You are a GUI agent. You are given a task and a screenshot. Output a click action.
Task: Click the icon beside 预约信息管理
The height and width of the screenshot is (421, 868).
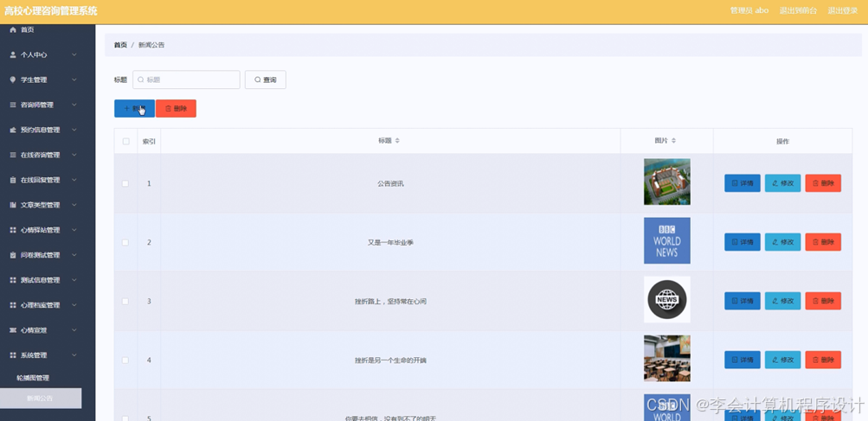pos(13,130)
